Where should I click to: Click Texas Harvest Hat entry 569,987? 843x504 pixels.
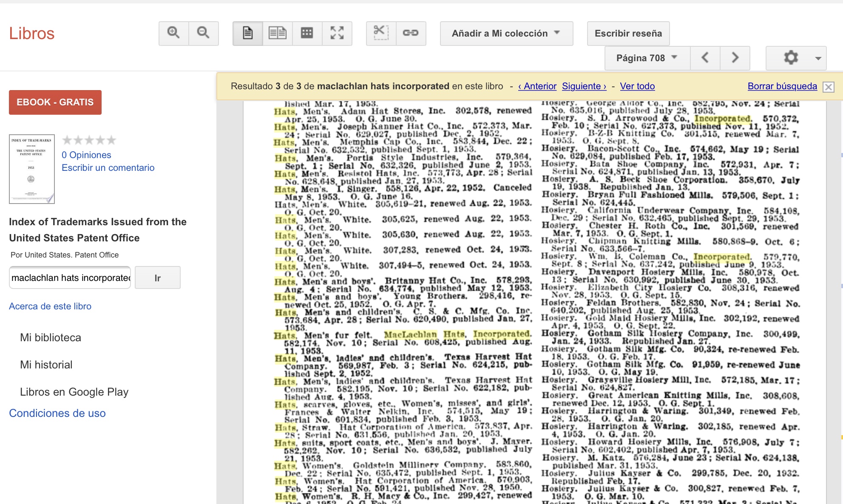point(403,365)
